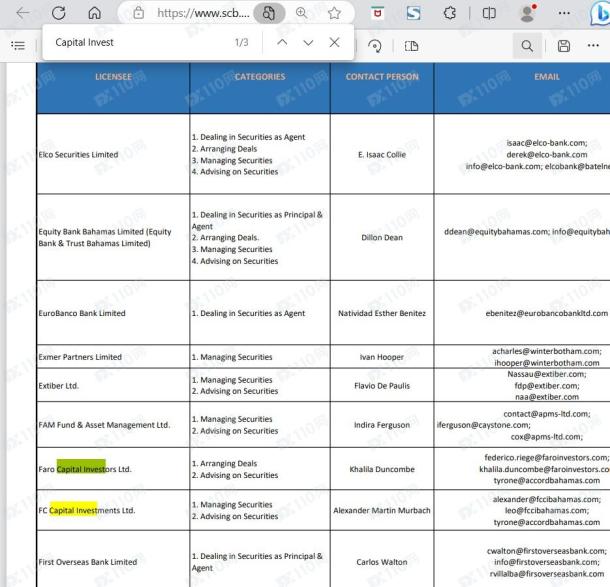
Task: Toggle split screen icon in browser toolbar
Action: (489, 13)
